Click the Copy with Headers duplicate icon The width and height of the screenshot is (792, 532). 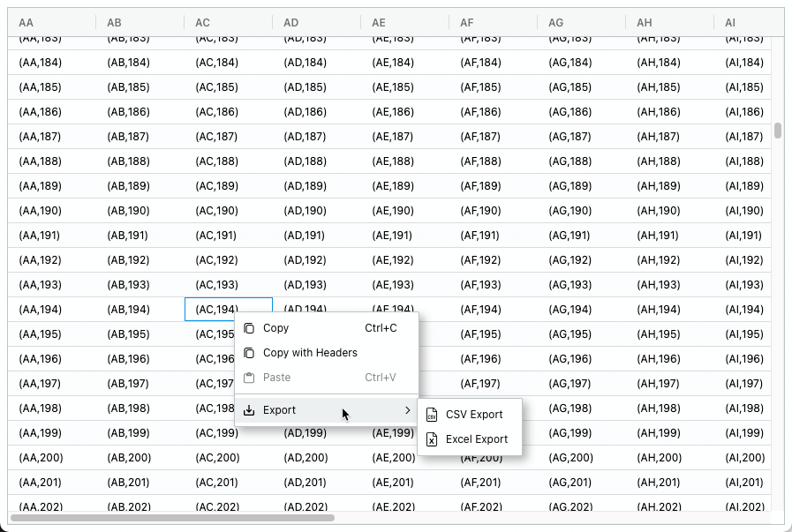pyautogui.click(x=250, y=352)
